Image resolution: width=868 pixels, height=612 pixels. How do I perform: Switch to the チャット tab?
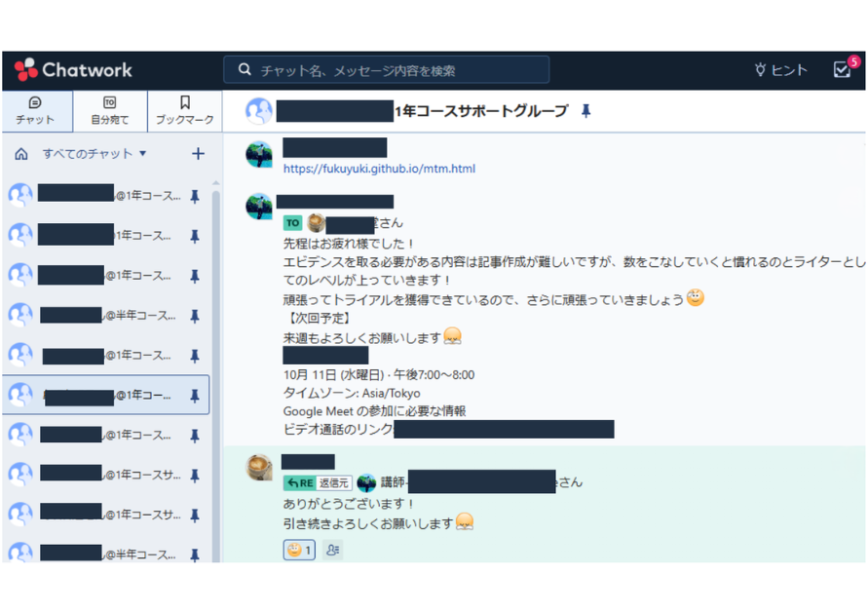pos(36,111)
